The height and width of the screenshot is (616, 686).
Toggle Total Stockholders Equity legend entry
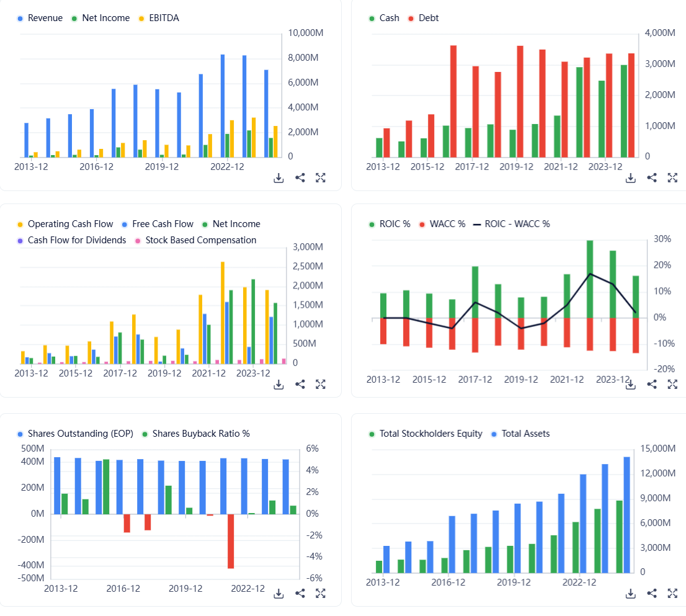coord(425,434)
